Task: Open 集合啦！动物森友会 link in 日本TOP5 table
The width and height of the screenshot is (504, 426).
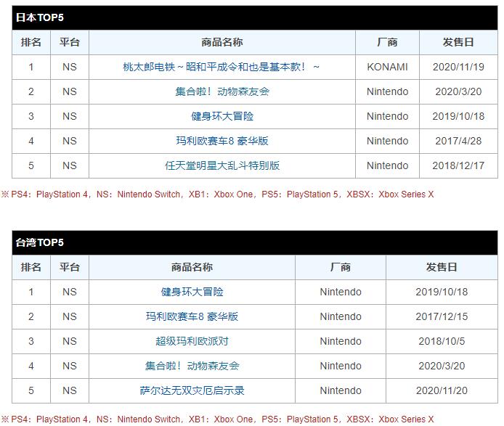Action: coord(222,91)
